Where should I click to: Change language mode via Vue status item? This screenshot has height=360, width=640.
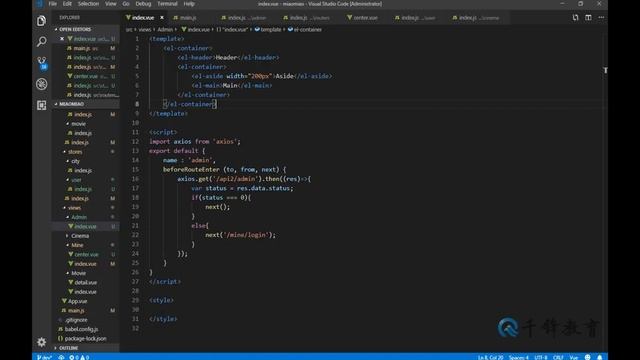[x=574, y=357]
